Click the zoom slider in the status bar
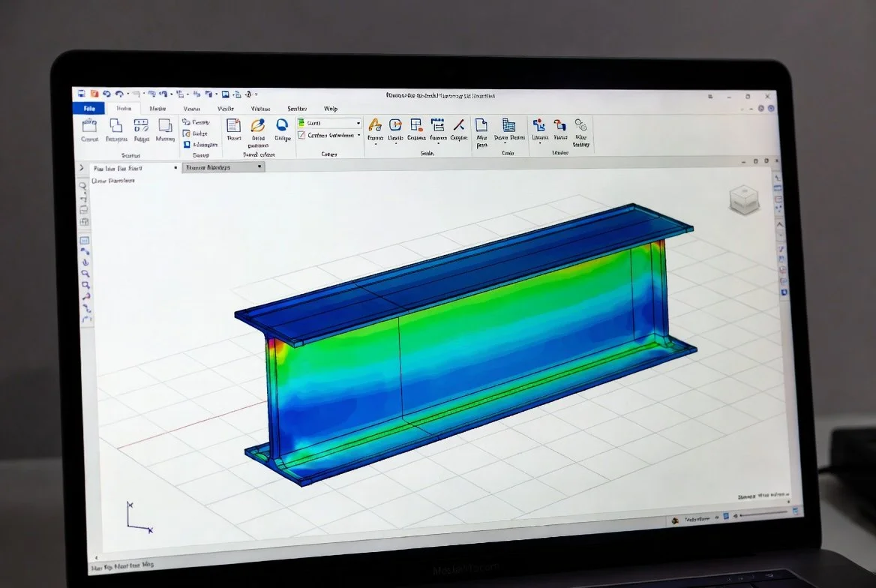This screenshot has height=588, width=876. [765, 514]
